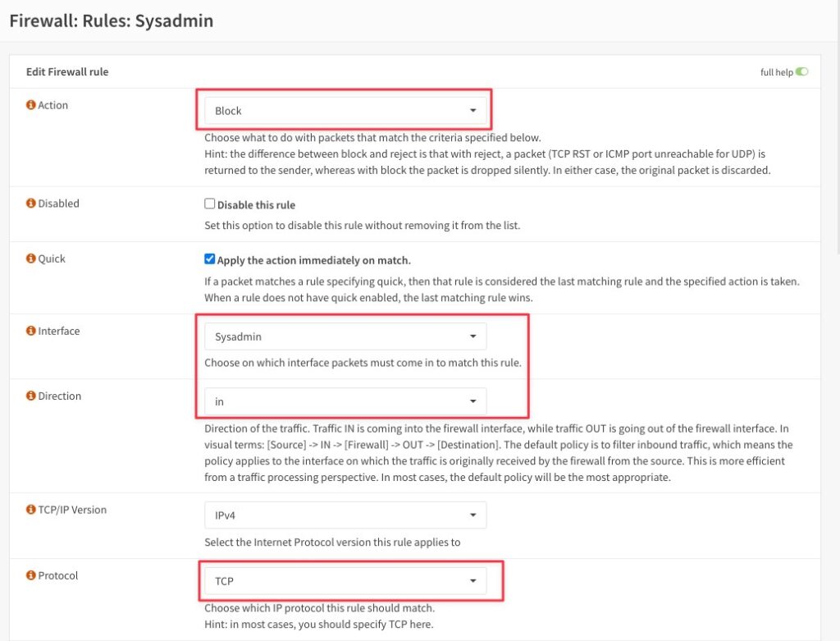Open the TCP/IP Version dropdown showing IPv4

[345, 515]
